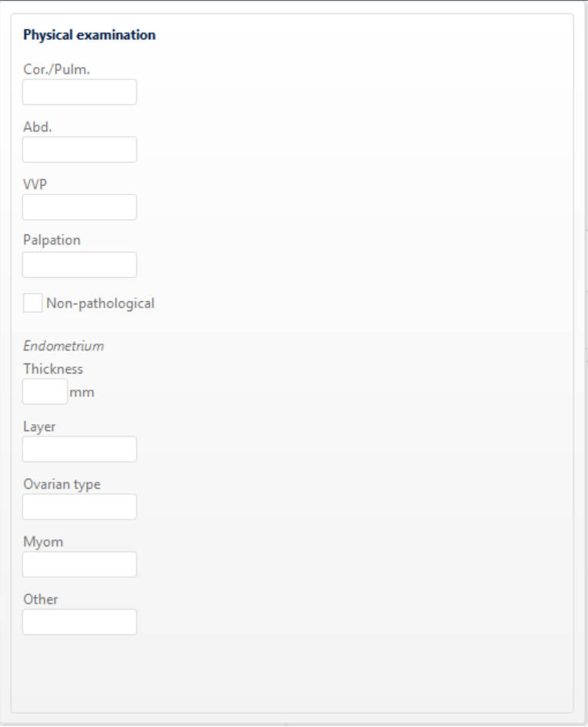This screenshot has height=727, width=588.
Task: Click the VVP label text
Action: click(35, 184)
